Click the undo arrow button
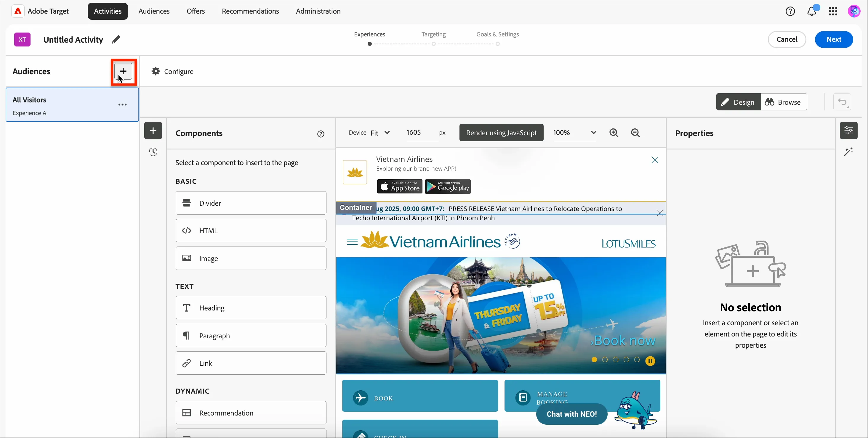This screenshot has height=438, width=868. point(843,102)
